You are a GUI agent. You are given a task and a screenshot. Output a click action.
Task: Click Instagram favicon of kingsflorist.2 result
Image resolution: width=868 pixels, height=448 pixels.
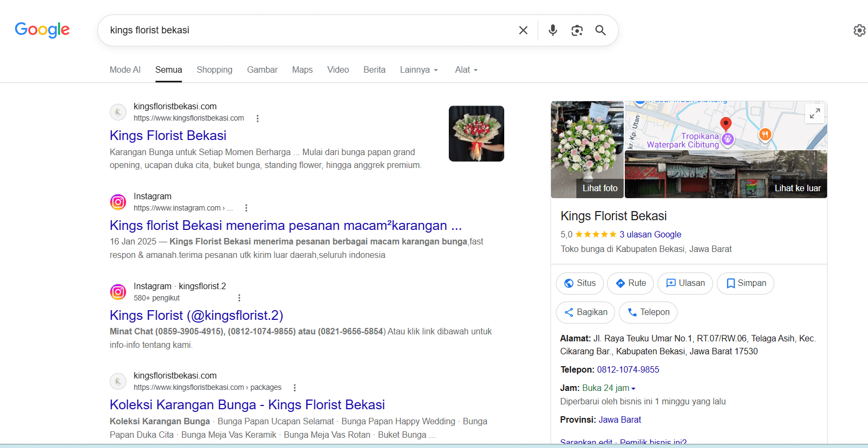[118, 292]
